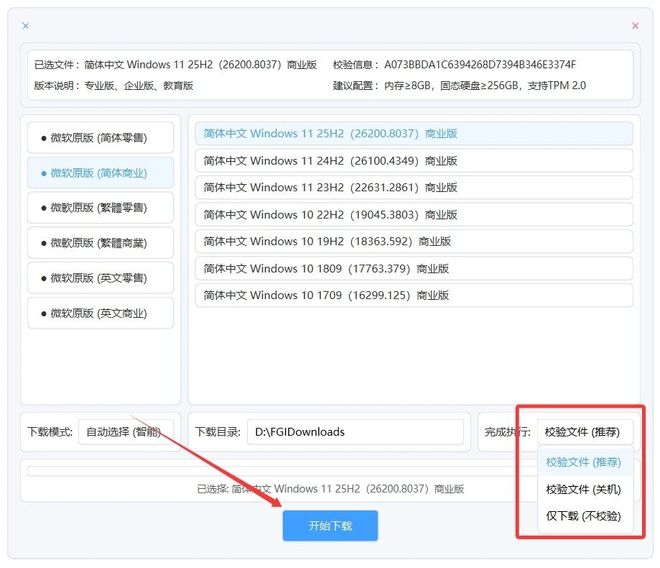Choose Windows 10 19H2 (18363.592) 商业版

(x=413, y=241)
